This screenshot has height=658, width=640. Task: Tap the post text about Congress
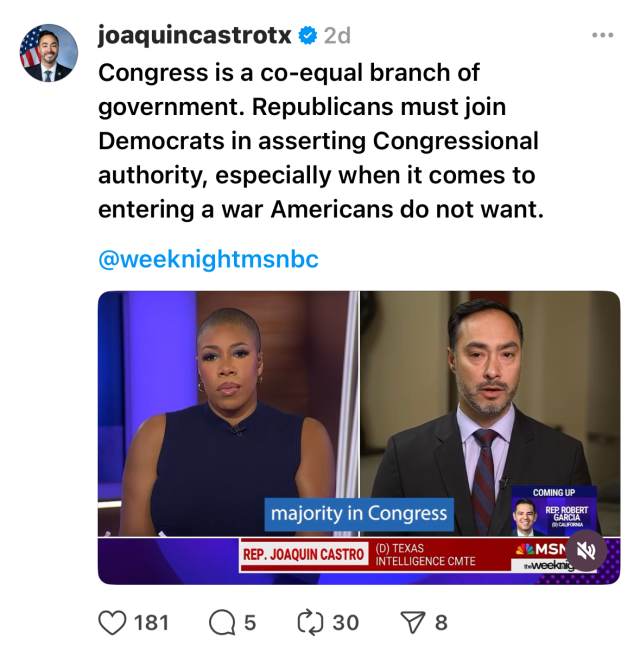tap(321, 141)
